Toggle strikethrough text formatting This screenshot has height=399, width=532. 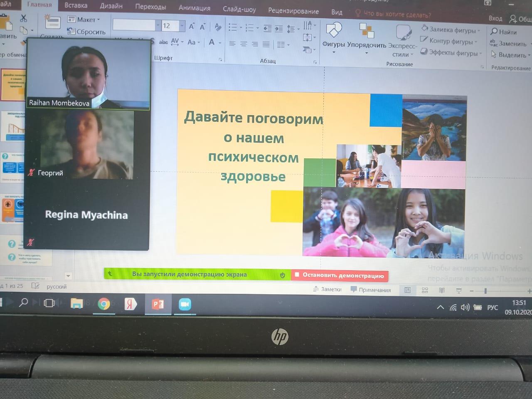click(163, 42)
